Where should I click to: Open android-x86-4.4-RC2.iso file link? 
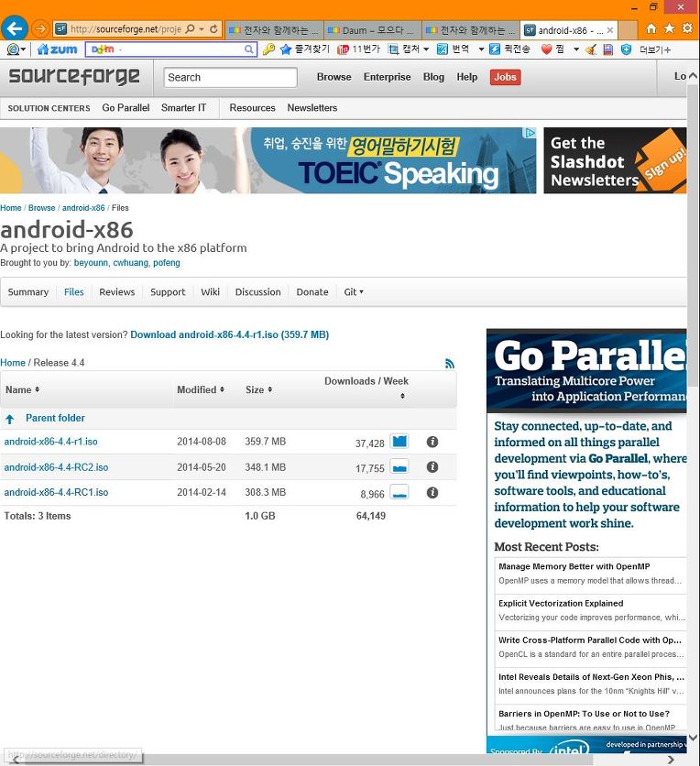[56, 467]
